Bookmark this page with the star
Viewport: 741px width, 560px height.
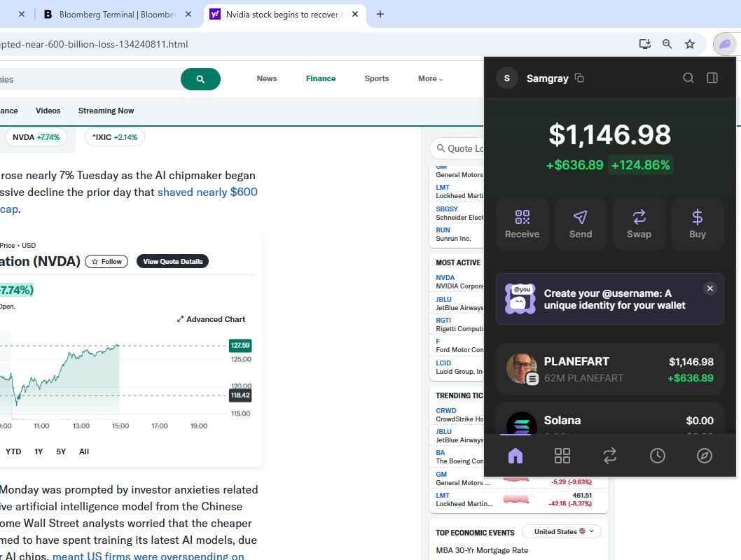(690, 44)
